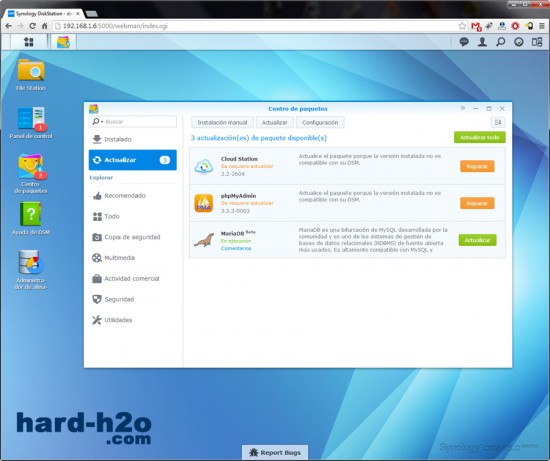Open the search dropdown arrow beside magnifier
Screen dimensions: 550x461
coord(102,122)
